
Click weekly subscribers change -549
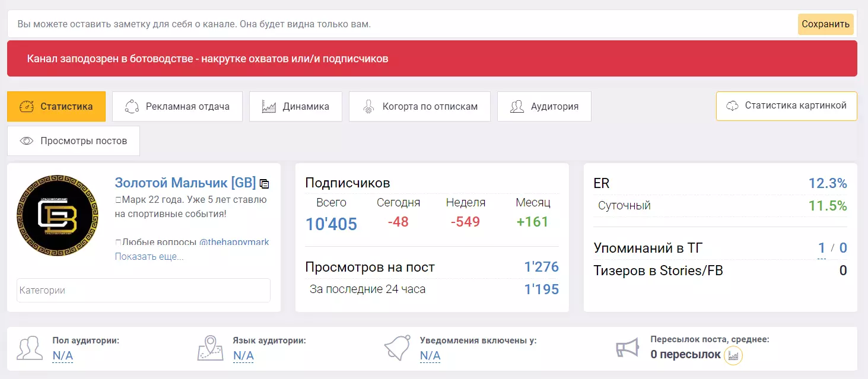tap(466, 222)
